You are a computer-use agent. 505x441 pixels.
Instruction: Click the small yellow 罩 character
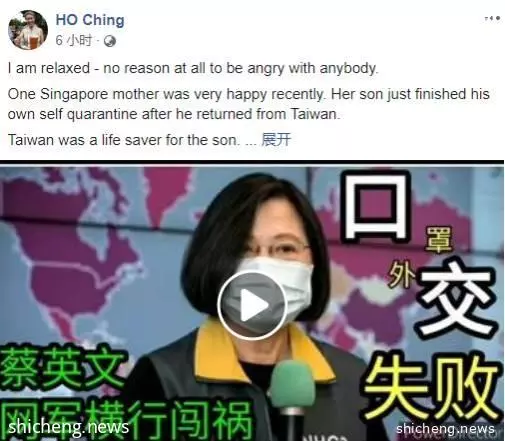coord(438,240)
